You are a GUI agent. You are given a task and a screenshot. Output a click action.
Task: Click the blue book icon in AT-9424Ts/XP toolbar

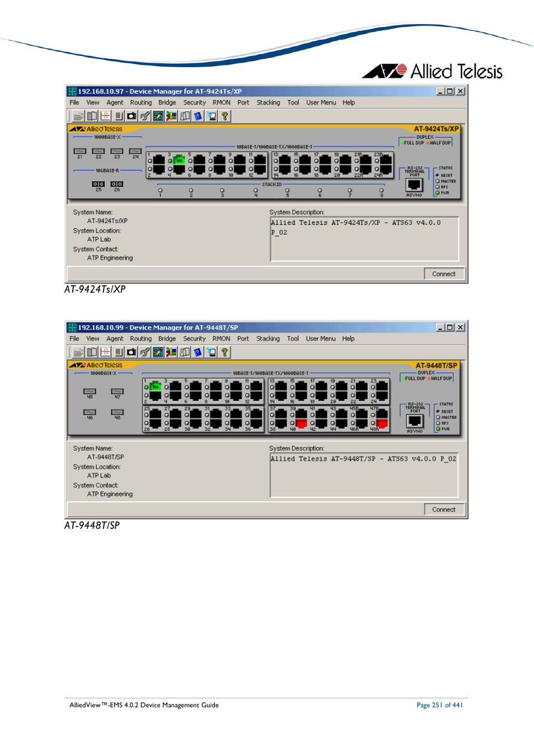tap(198, 116)
